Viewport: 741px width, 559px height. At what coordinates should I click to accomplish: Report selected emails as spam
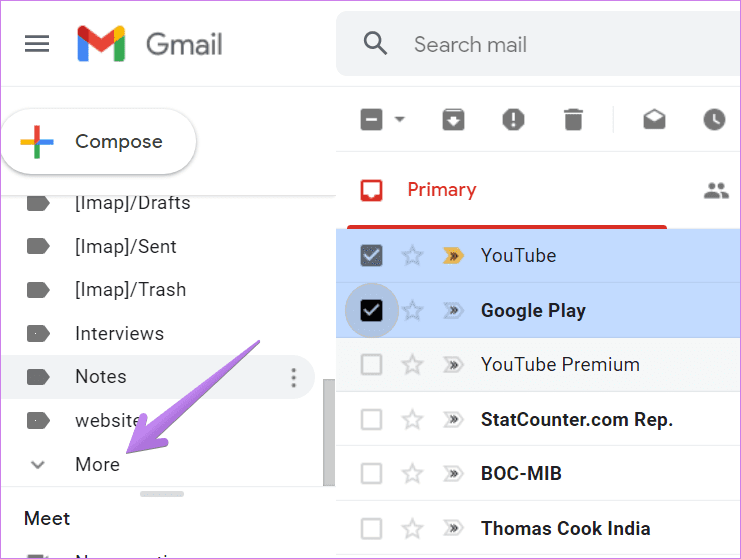[513, 119]
